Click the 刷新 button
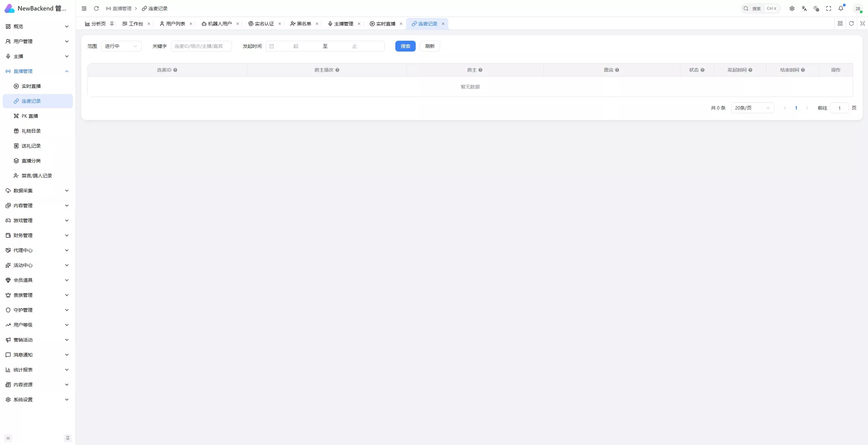Image resolution: width=868 pixels, height=445 pixels. coord(430,46)
